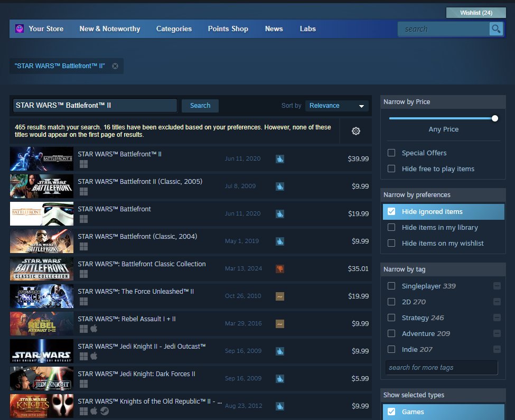Check Hide items on my wishlist
The height and width of the screenshot is (420, 515).
pos(391,243)
